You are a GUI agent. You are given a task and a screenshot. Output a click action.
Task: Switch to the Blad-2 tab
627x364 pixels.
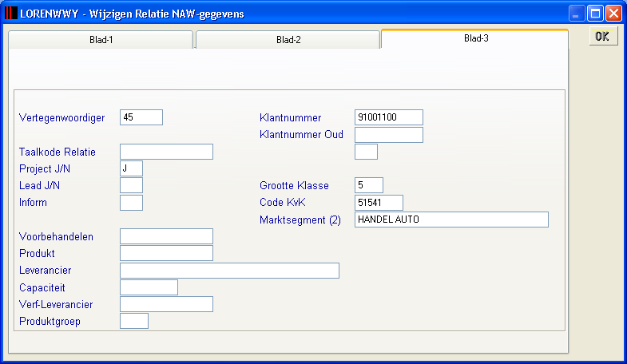pyautogui.click(x=288, y=40)
